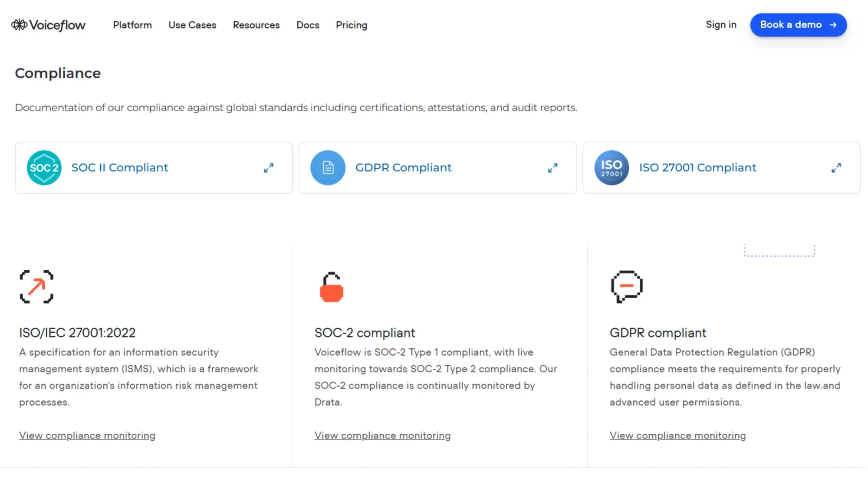
Task: Click the Sign in link
Action: pos(721,25)
